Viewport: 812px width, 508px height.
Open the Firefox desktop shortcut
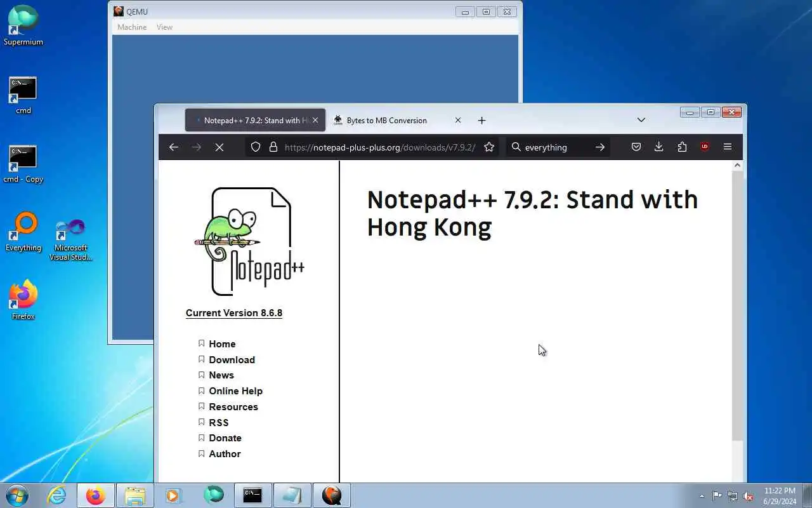tap(23, 300)
